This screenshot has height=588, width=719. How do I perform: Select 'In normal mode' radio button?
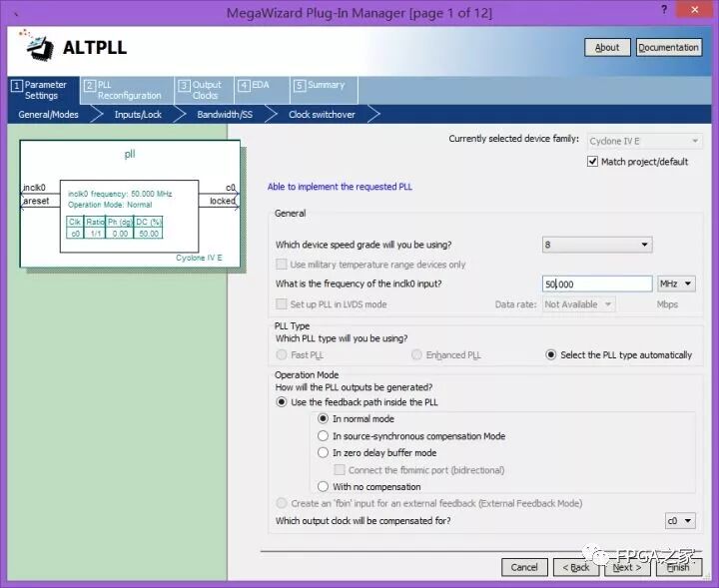click(x=323, y=419)
